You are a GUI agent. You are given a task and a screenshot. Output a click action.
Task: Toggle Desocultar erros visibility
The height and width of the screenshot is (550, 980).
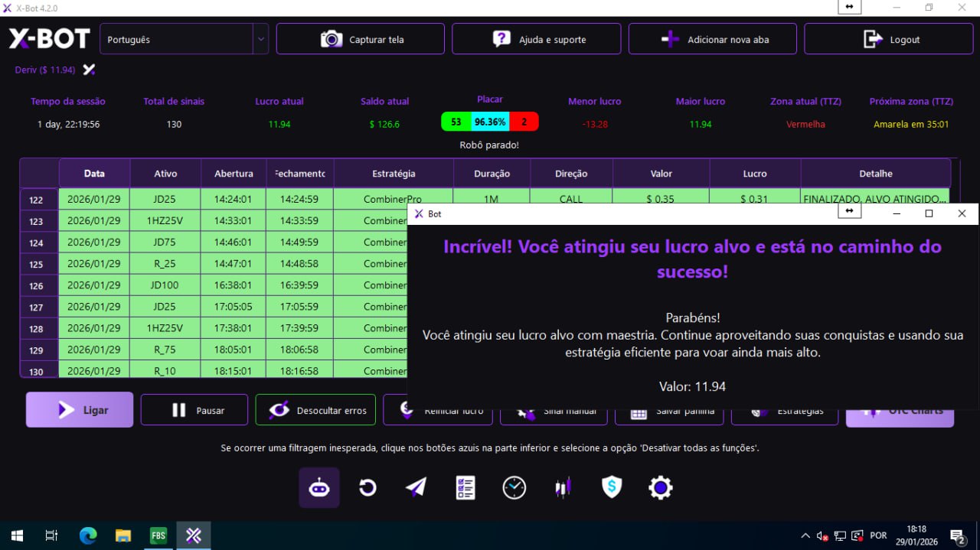click(x=315, y=410)
